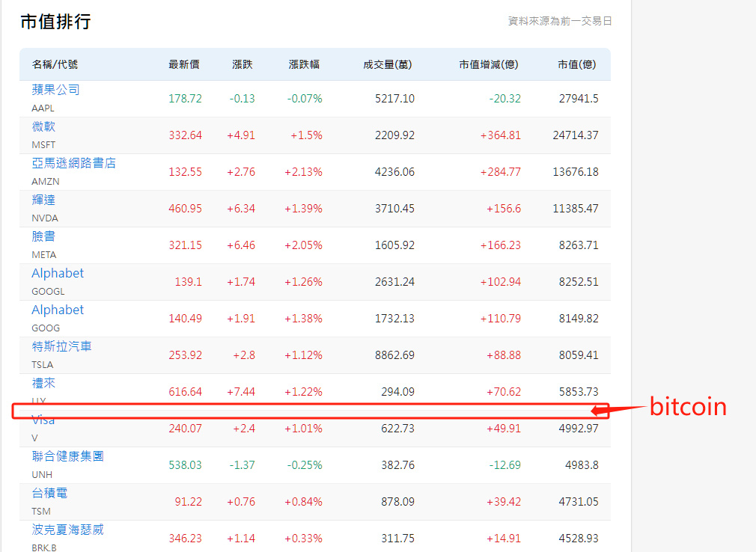Click the 市值(億) column header
Image resolution: width=756 pixels, height=552 pixels.
(576, 64)
